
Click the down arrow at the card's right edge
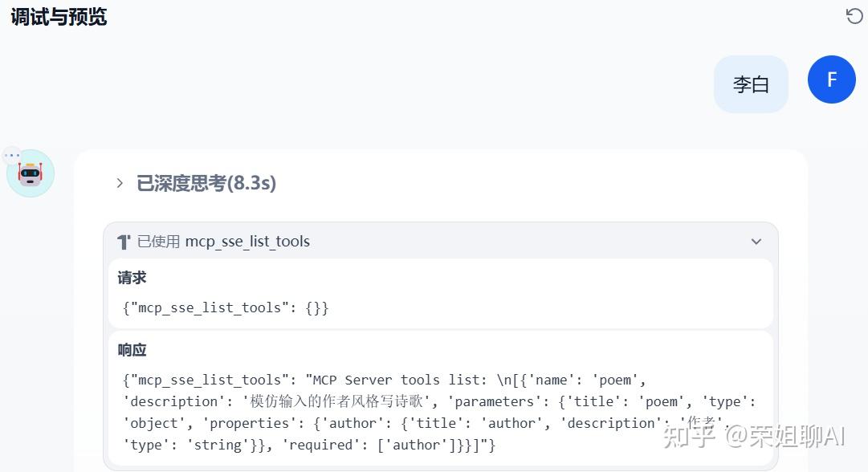click(x=756, y=241)
